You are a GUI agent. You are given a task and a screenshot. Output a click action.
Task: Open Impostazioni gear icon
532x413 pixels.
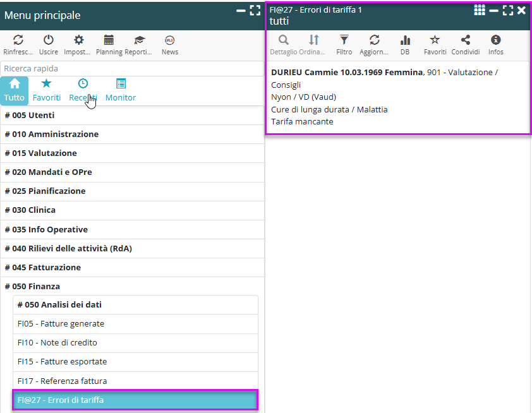pos(78,40)
